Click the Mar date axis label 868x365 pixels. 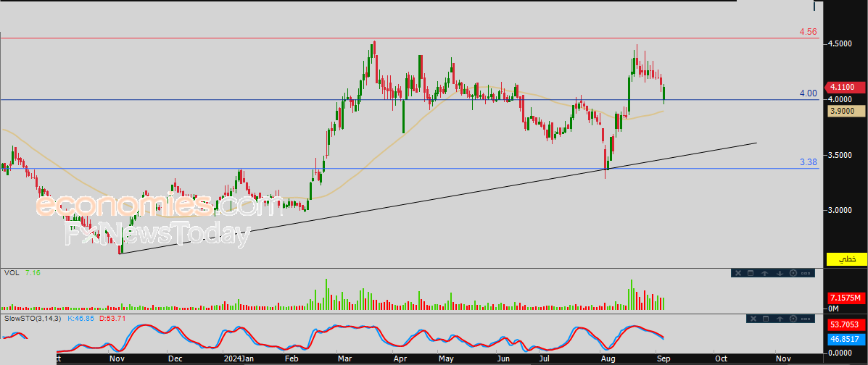[x=345, y=358]
